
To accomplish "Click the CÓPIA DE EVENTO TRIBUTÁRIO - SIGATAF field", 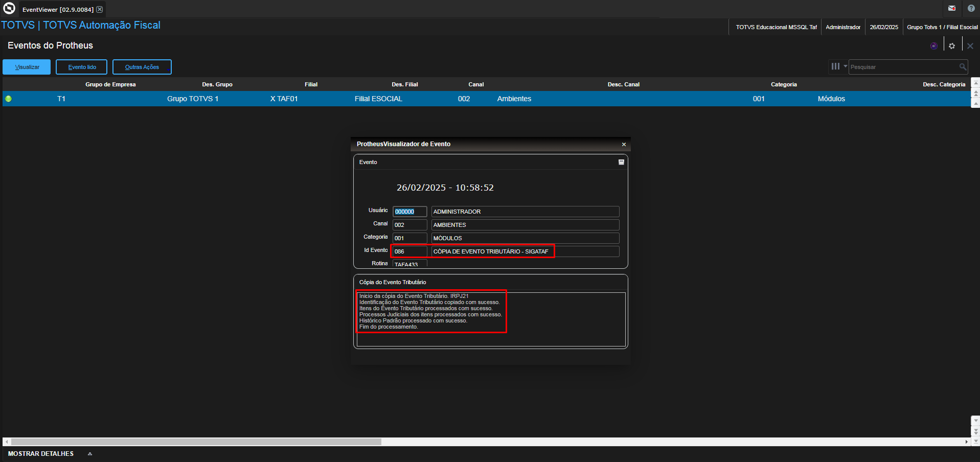I will click(525, 251).
